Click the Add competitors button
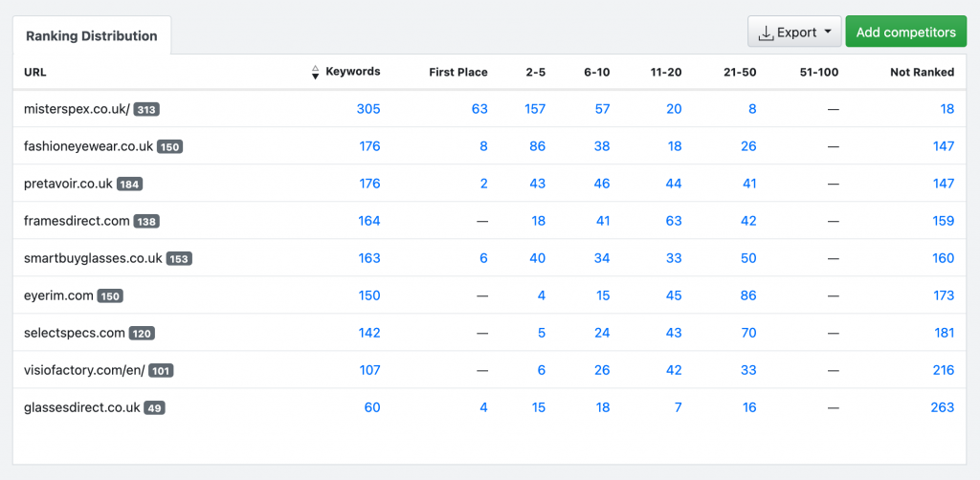 (905, 32)
